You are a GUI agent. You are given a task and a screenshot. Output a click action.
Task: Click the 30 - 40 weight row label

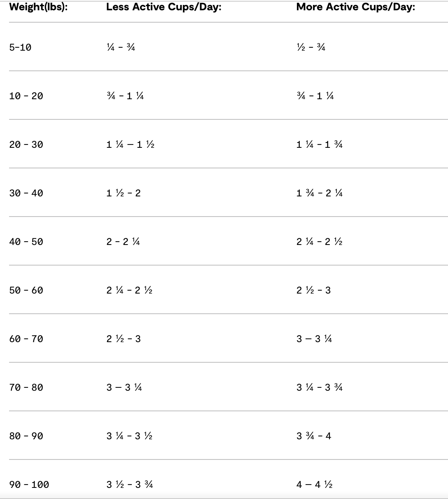point(26,193)
